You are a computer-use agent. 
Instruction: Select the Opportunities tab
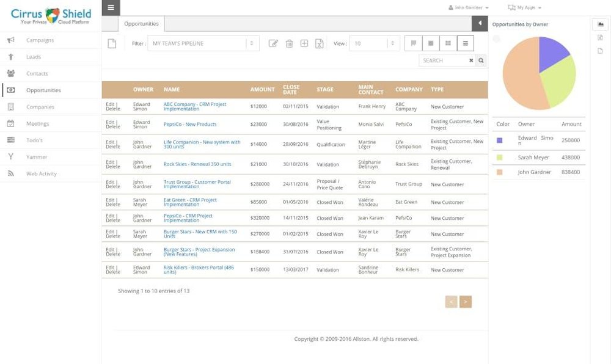tap(141, 24)
